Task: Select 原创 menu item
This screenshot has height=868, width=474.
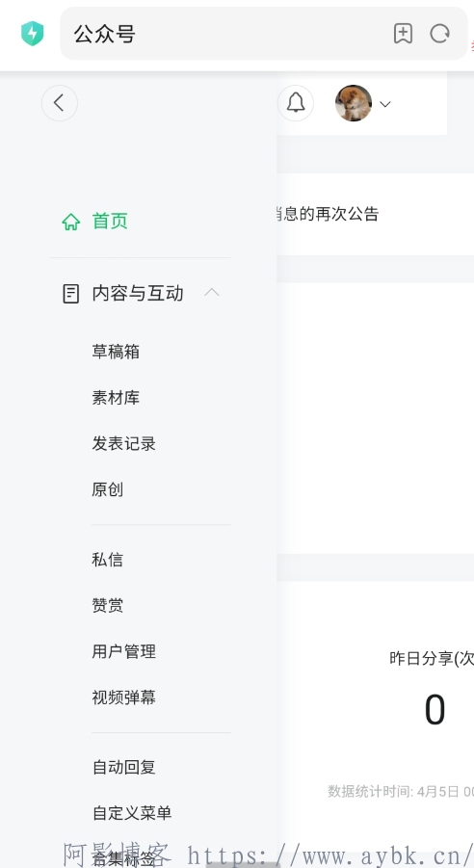Action: click(x=108, y=489)
